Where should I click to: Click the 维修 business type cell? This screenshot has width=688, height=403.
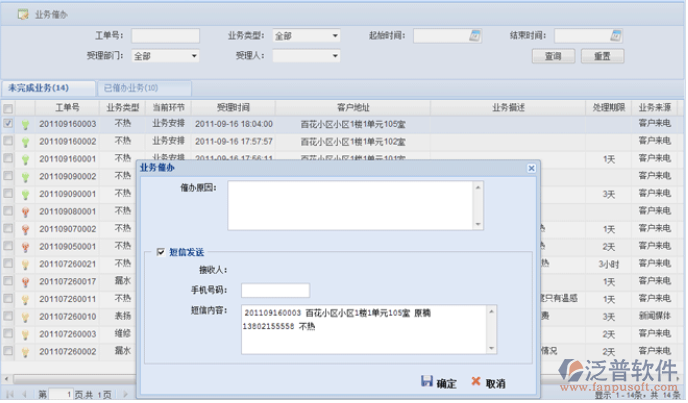coord(123,334)
